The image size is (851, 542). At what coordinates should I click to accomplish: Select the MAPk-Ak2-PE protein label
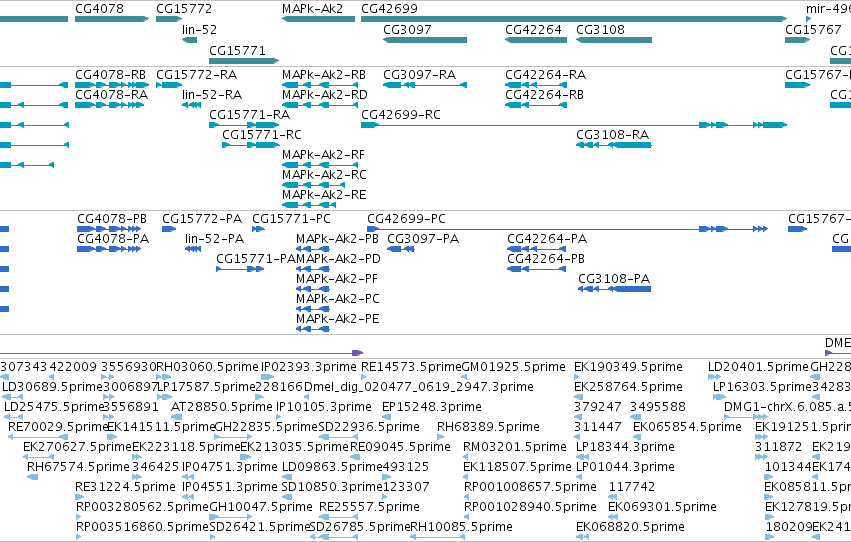338,319
